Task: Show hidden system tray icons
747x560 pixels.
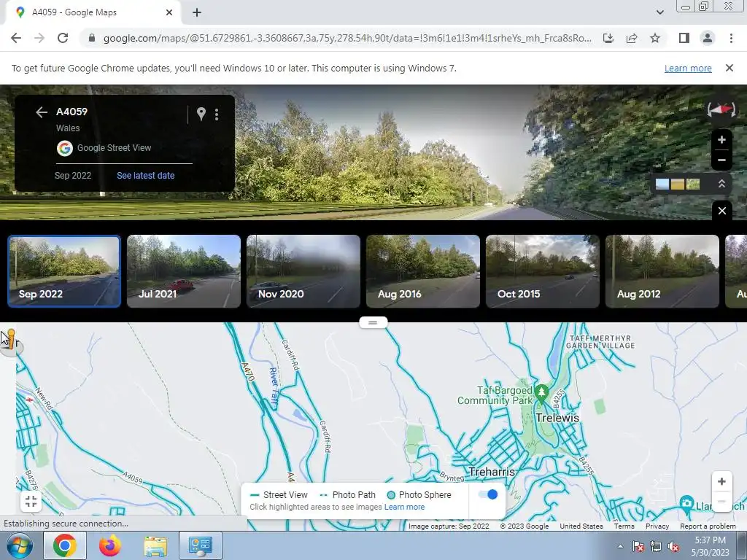Action: coord(620,547)
